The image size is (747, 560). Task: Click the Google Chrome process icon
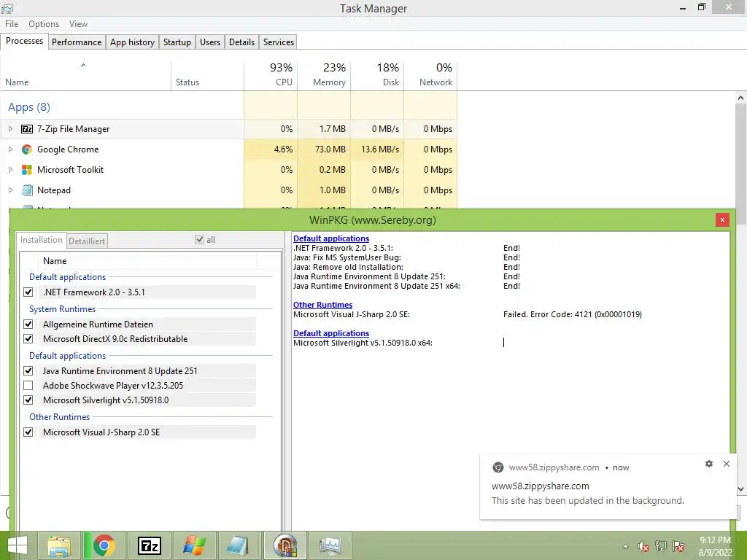[x=27, y=149]
